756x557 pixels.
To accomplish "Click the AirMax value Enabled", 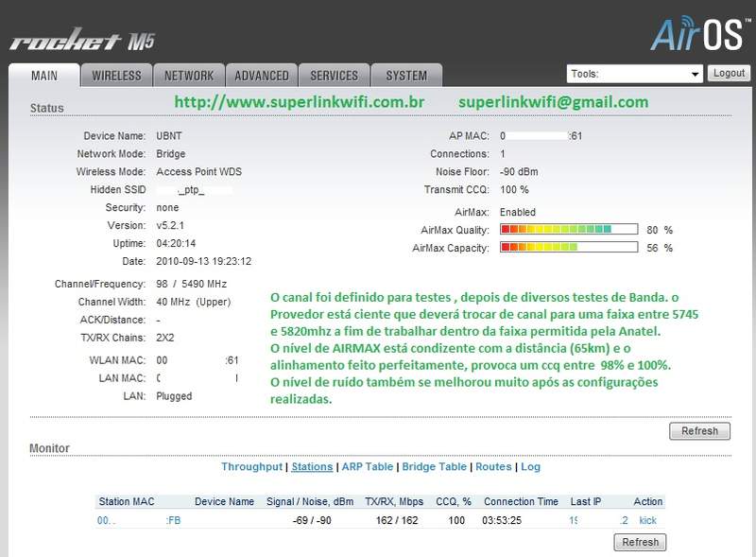I will point(517,213).
